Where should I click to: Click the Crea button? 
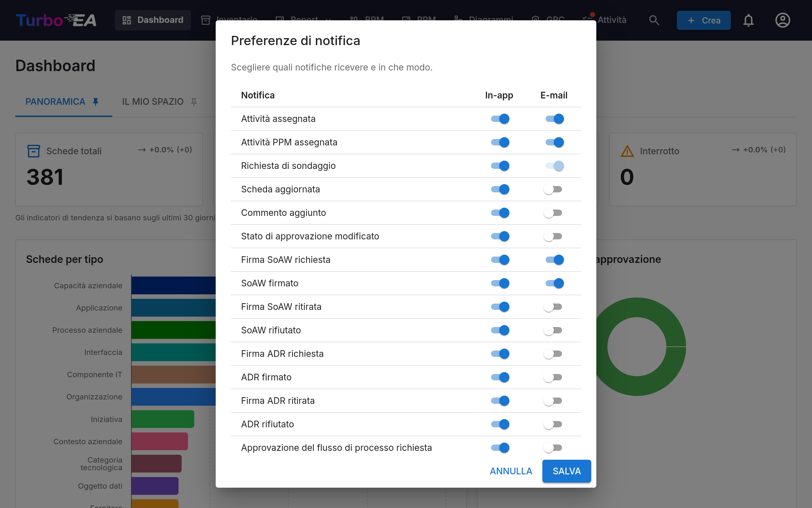pos(703,20)
